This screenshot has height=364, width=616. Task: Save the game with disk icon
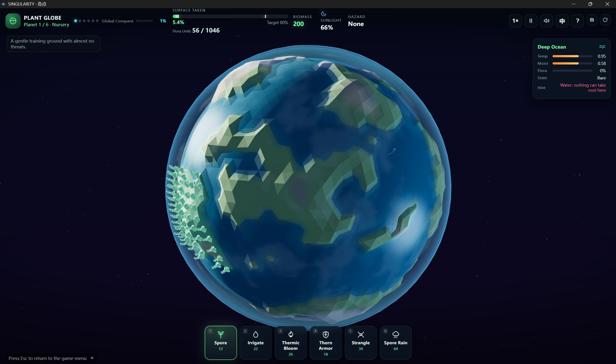(x=592, y=20)
